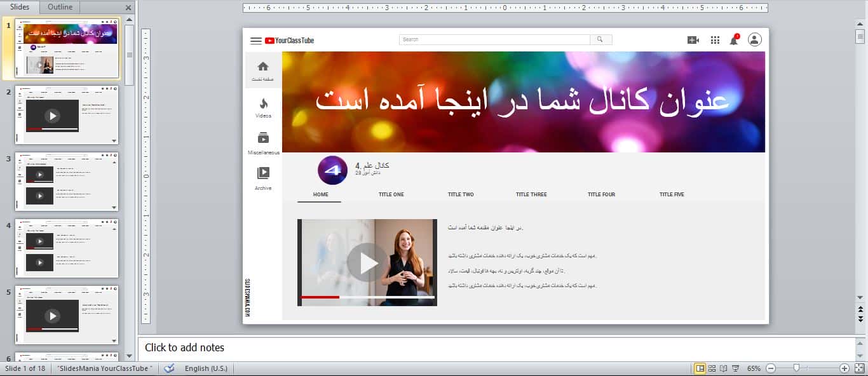Select slide 4 thumbnail
Image resolution: width=868 pixels, height=376 pixels.
[67, 248]
